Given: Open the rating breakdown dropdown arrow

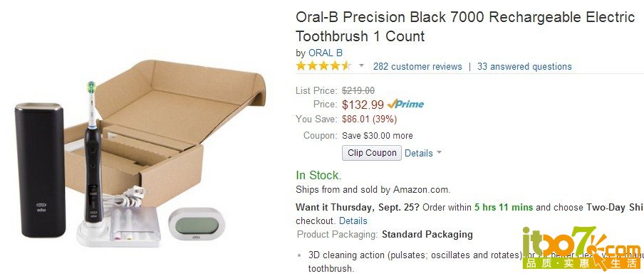Looking at the screenshot, I should (x=361, y=65).
